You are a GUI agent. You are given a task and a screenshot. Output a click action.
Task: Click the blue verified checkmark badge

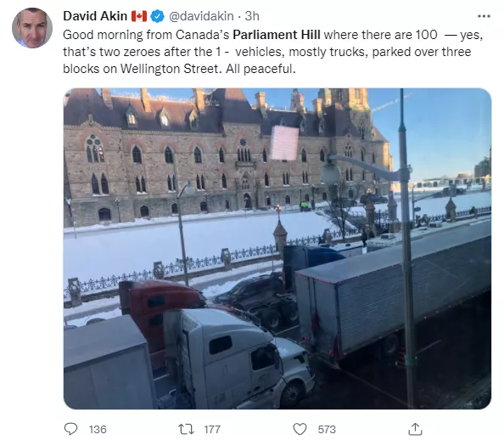pos(158,16)
